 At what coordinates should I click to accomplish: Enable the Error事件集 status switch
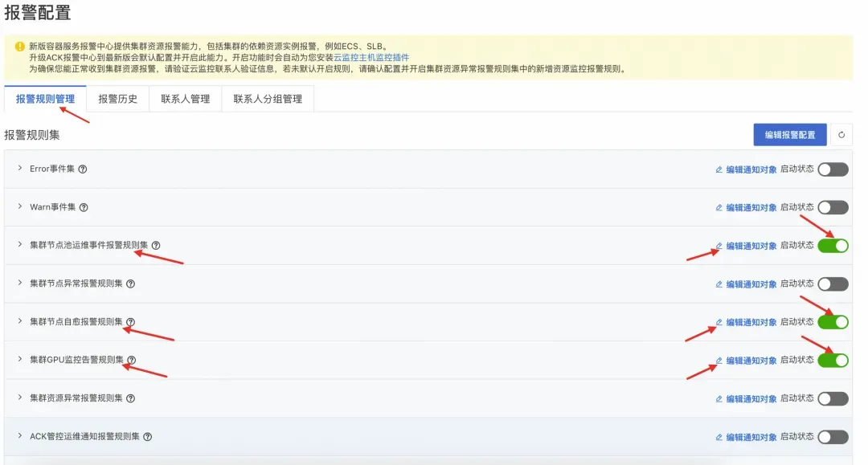(x=833, y=169)
